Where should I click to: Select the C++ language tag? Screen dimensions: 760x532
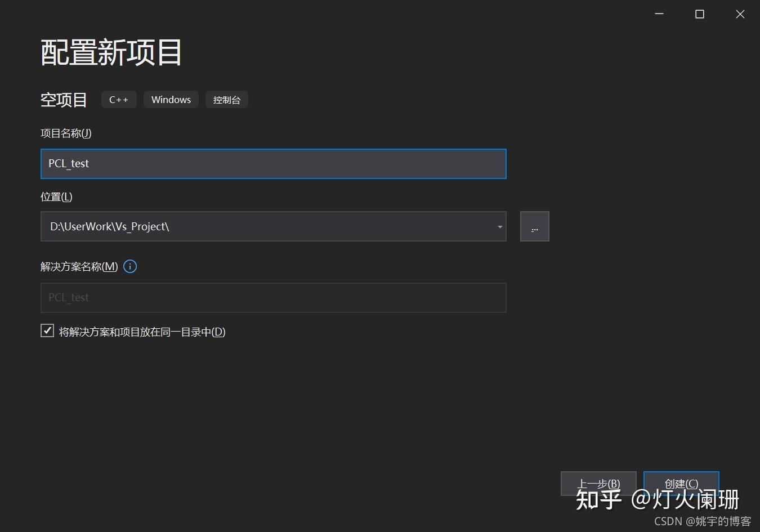119,99
